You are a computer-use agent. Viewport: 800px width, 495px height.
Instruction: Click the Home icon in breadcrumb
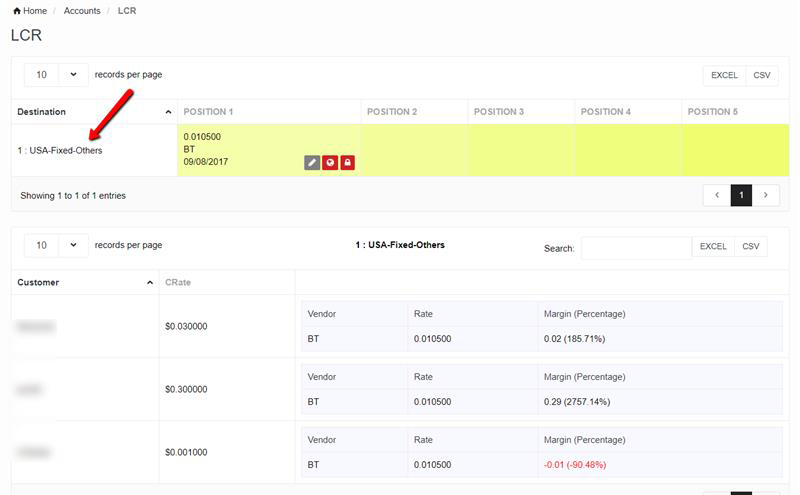(17, 11)
